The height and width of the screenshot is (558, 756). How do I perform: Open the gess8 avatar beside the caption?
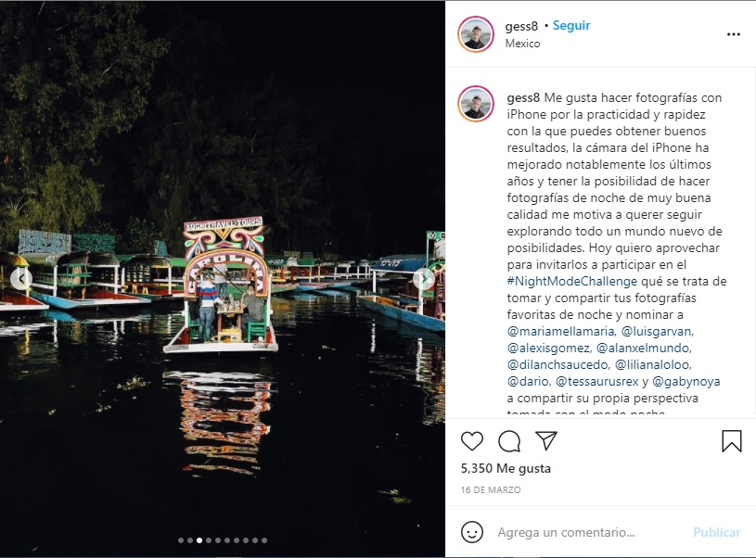pyautogui.click(x=475, y=104)
